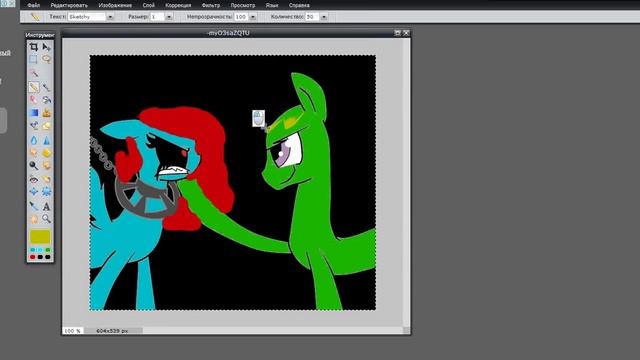Pick the small green swatch in the toolbox
Viewport: 640px width, 360px height.
tap(48, 250)
